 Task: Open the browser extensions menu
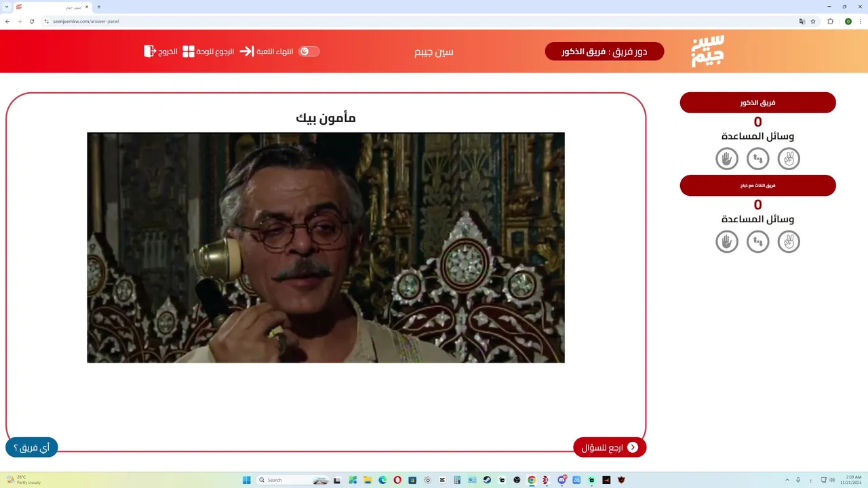[830, 21]
